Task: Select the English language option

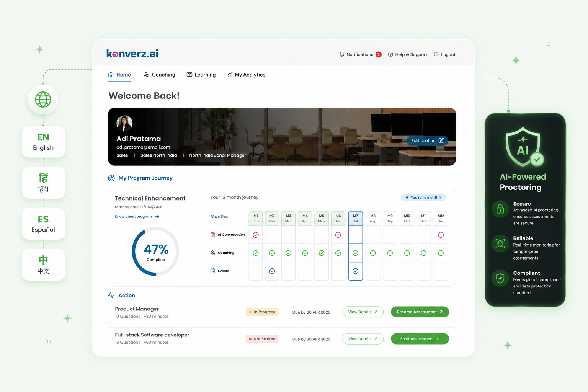Action: pyautogui.click(x=43, y=142)
